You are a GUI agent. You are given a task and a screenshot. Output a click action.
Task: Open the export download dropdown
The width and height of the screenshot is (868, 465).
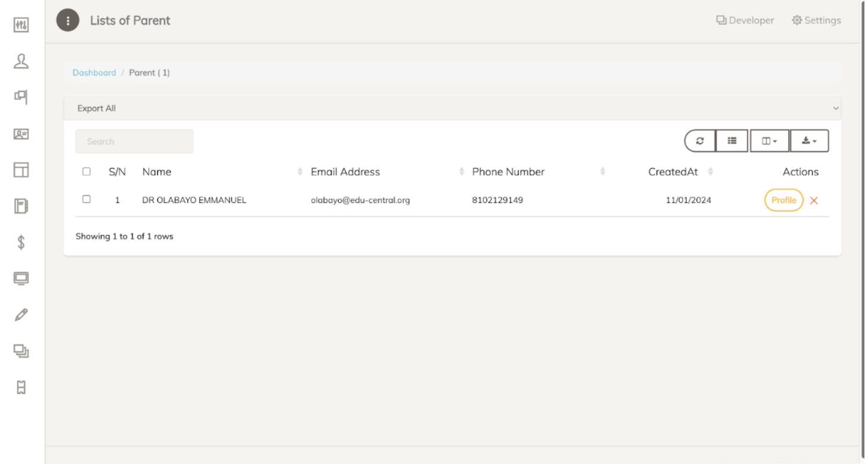tap(809, 141)
